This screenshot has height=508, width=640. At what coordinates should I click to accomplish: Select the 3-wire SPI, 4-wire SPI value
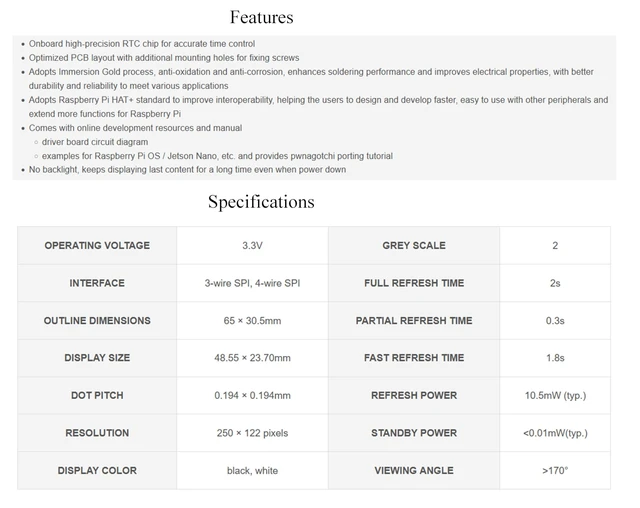point(252,283)
